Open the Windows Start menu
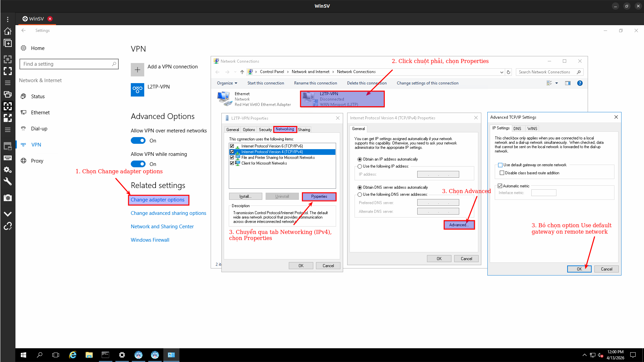Image resolution: width=644 pixels, height=362 pixels. click(23, 355)
